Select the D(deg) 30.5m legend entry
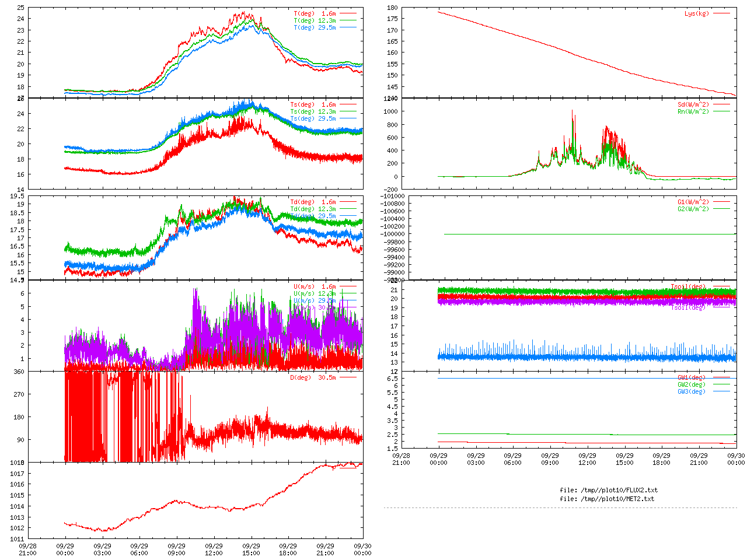Image resolution: width=747 pixels, height=560 pixels. point(313,377)
